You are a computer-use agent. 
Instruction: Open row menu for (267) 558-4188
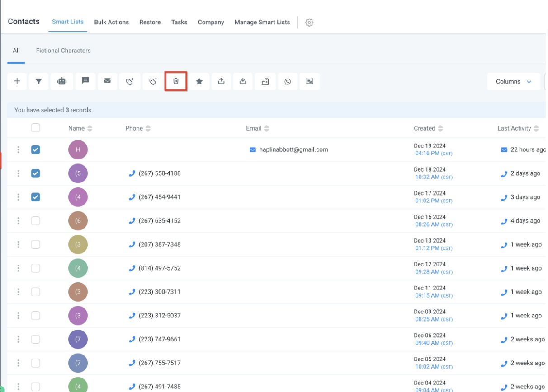19,173
